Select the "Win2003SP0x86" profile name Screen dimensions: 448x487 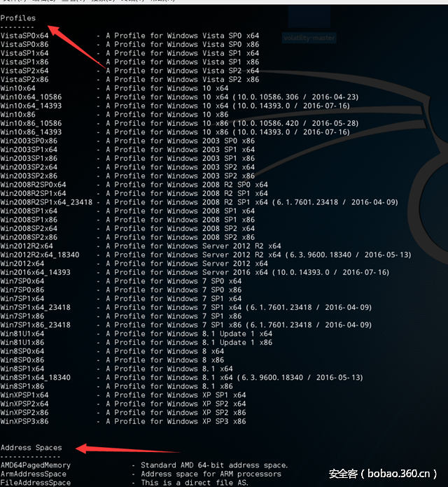29,141
